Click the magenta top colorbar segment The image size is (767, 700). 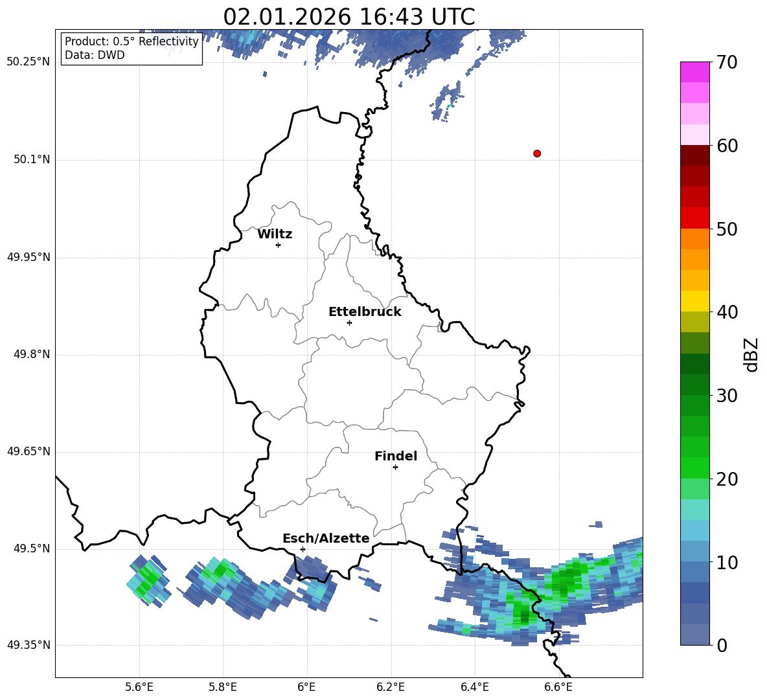pyautogui.click(x=694, y=72)
